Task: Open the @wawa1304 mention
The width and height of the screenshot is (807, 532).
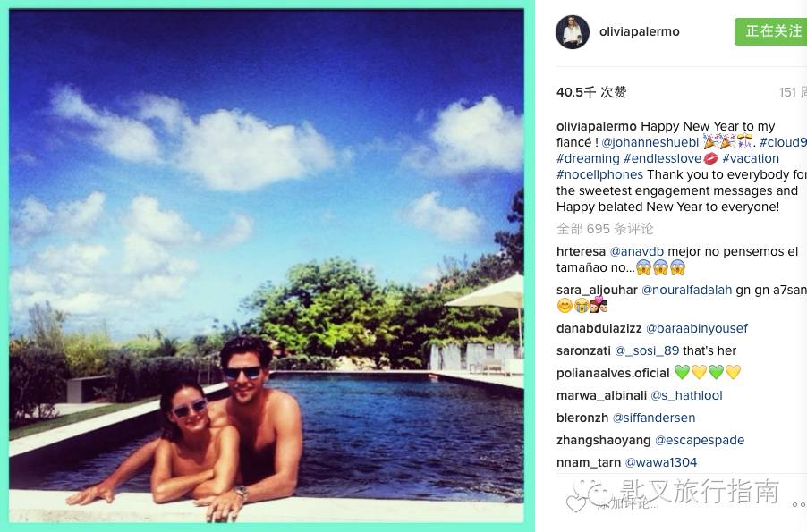Action: click(x=661, y=462)
